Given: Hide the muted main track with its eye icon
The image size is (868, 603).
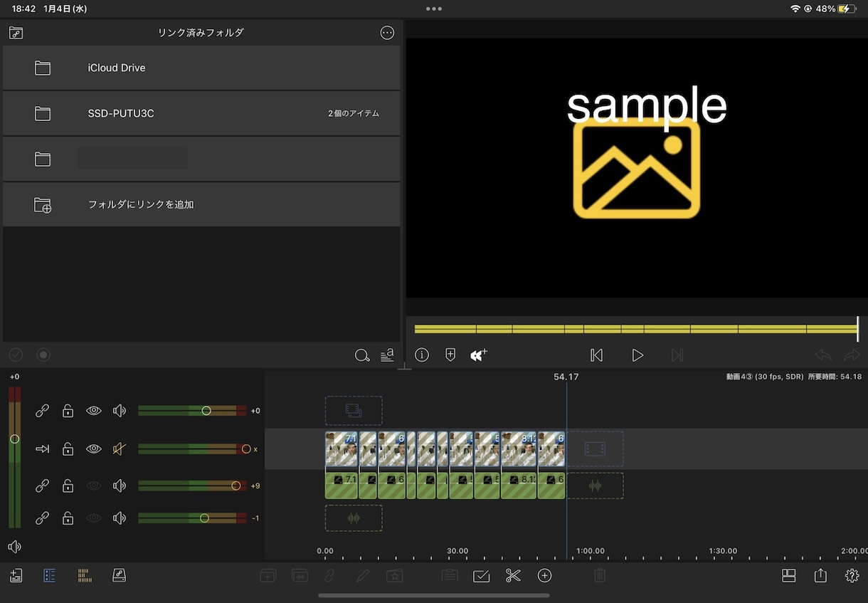Looking at the screenshot, I should tap(94, 449).
